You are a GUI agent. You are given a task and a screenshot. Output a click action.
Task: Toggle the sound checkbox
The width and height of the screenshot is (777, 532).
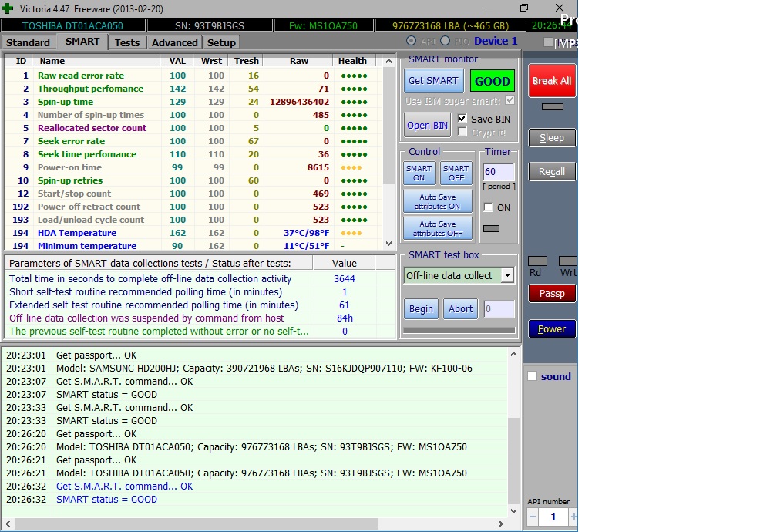532,376
